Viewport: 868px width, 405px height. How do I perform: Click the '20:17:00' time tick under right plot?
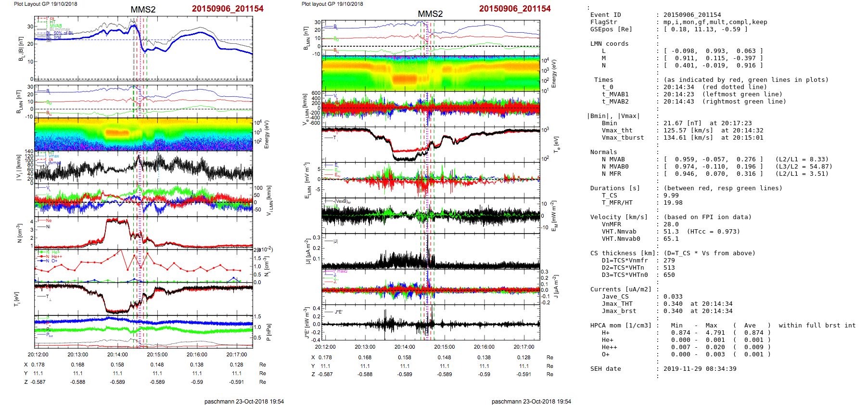pos(524,347)
